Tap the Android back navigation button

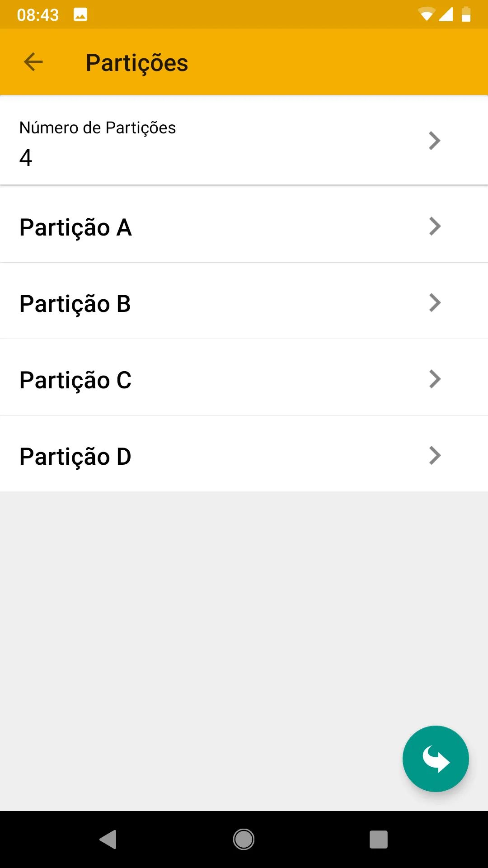coord(108,840)
